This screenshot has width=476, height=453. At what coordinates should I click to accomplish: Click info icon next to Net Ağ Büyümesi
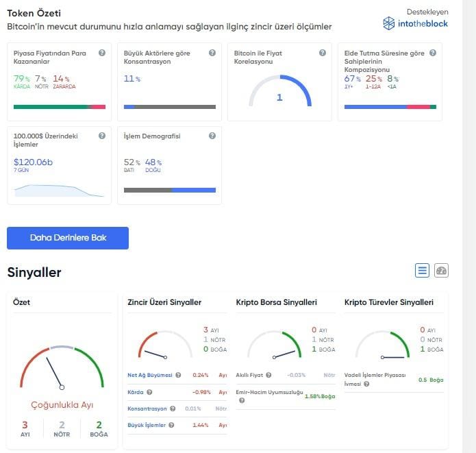point(178,375)
